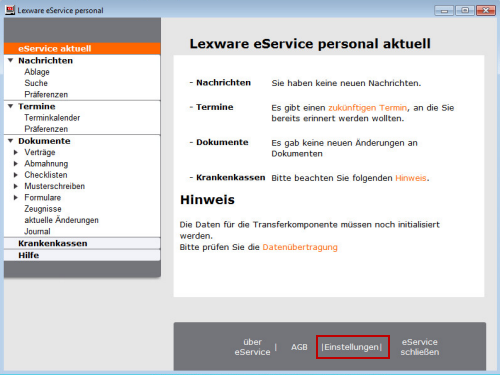Screen dimensions: 500x375
Task: Open aktuelle Änderungen entry
Action: (61, 220)
